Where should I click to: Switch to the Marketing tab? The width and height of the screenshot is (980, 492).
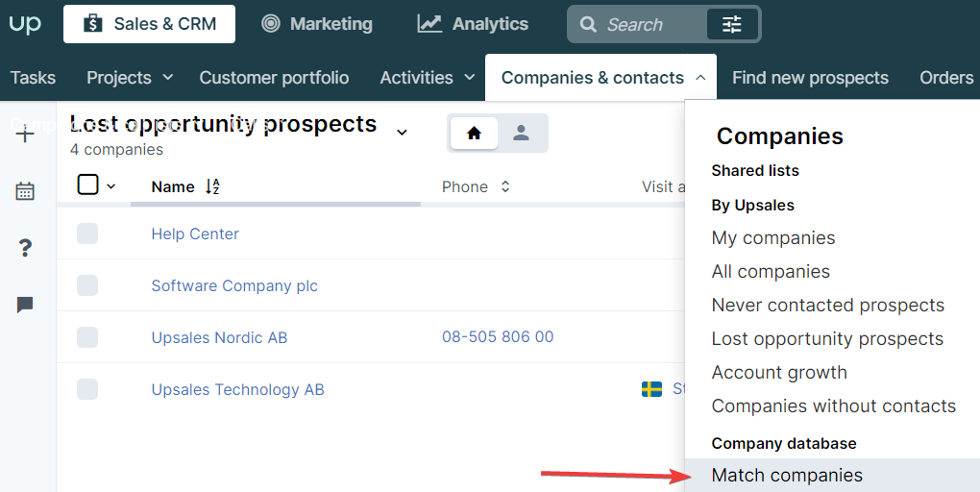click(317, 24)
